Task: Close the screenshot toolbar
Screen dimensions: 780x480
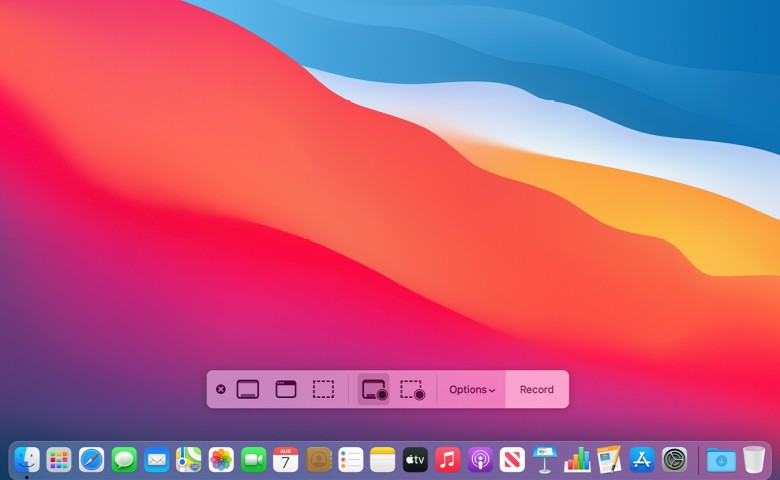Action: (x=221, y=389)
